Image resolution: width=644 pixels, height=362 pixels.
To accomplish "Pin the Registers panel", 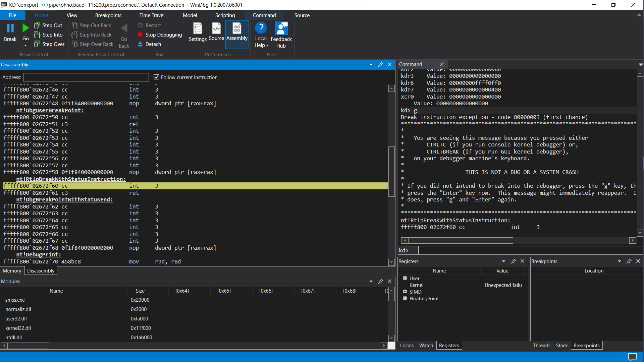I will 513,261.
